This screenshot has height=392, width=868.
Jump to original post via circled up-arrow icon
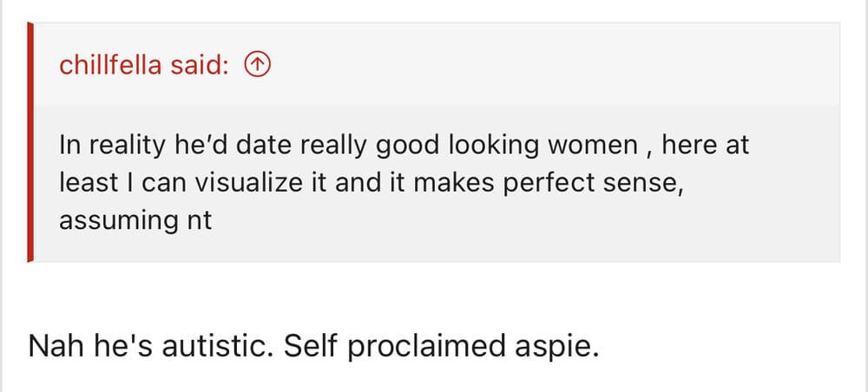[257, 65]
